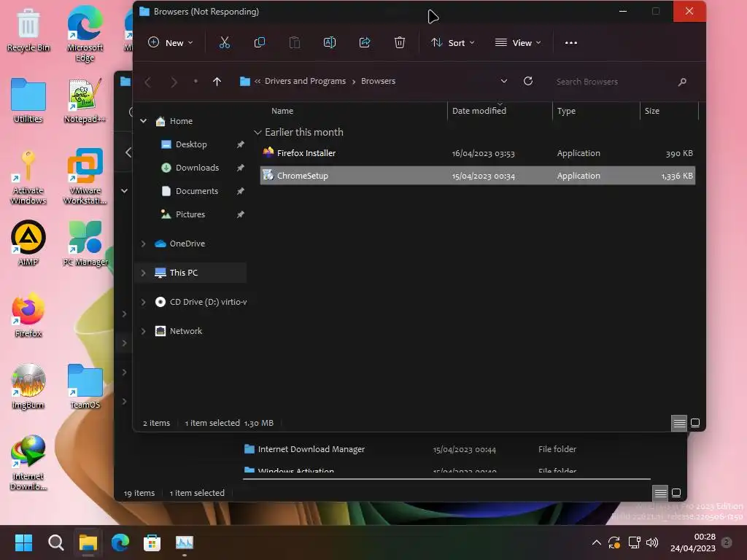Screen dimensions: 747x560
Task: Open the clock and date flyout
Action: pyautogui.click(x=693, y=542)
